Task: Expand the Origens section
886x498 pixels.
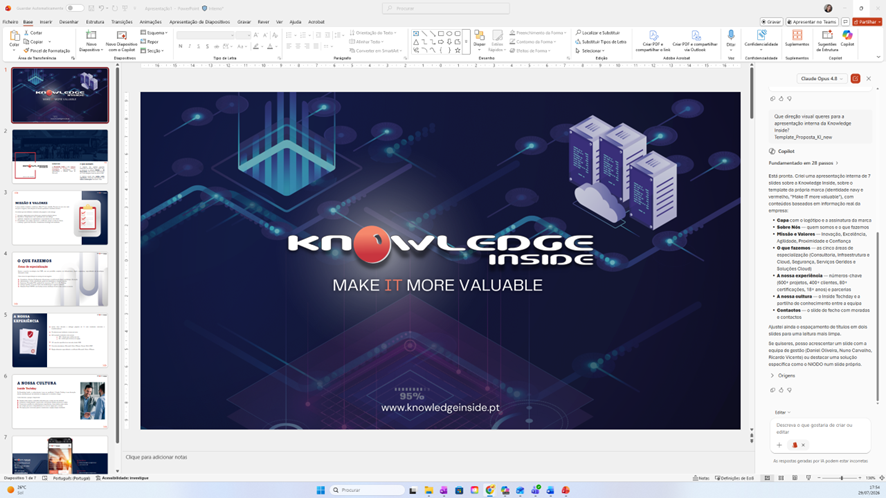Action: pyautogui.click(x=783, y=375)
